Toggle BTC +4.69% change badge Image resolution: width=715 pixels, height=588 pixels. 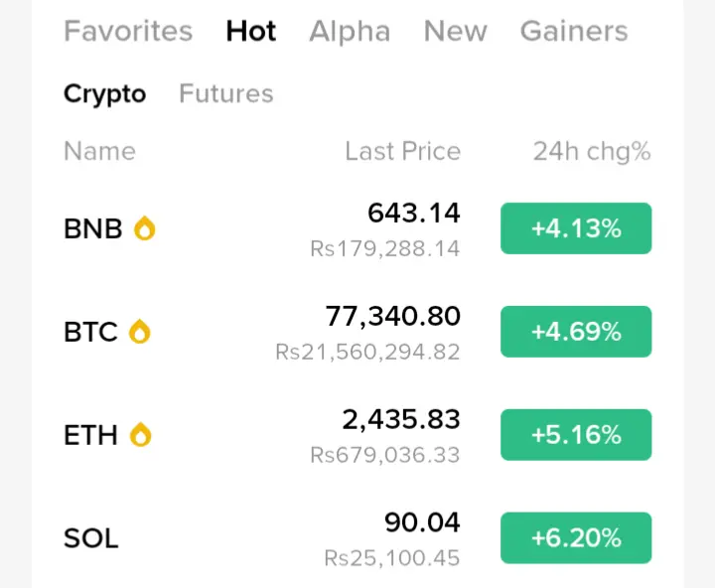click(576, 332)
